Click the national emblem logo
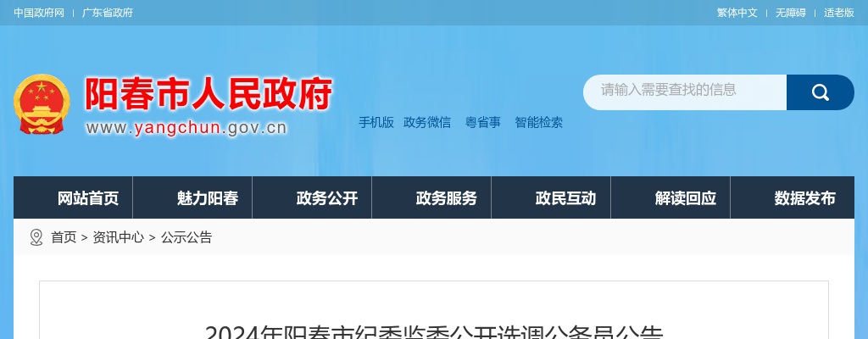The height and width of the screenshot is (339, 868). 42,103
